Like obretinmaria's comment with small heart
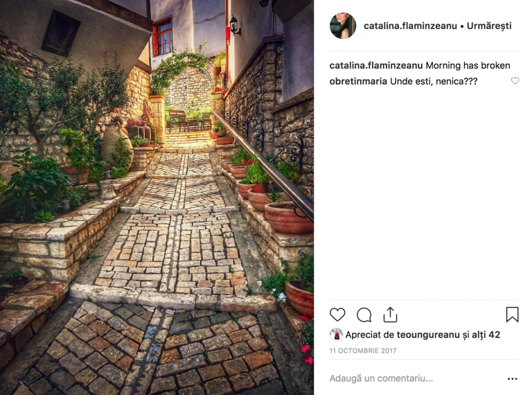 point(515,81)
